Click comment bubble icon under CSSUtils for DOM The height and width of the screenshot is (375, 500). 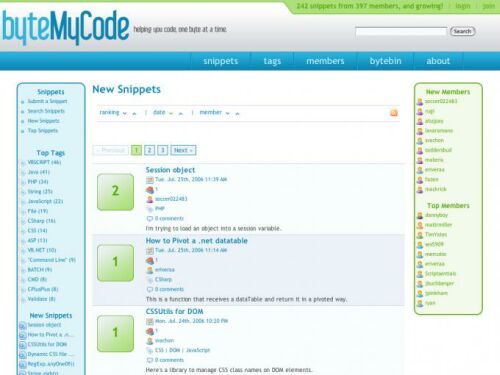[x=150, y=360]
